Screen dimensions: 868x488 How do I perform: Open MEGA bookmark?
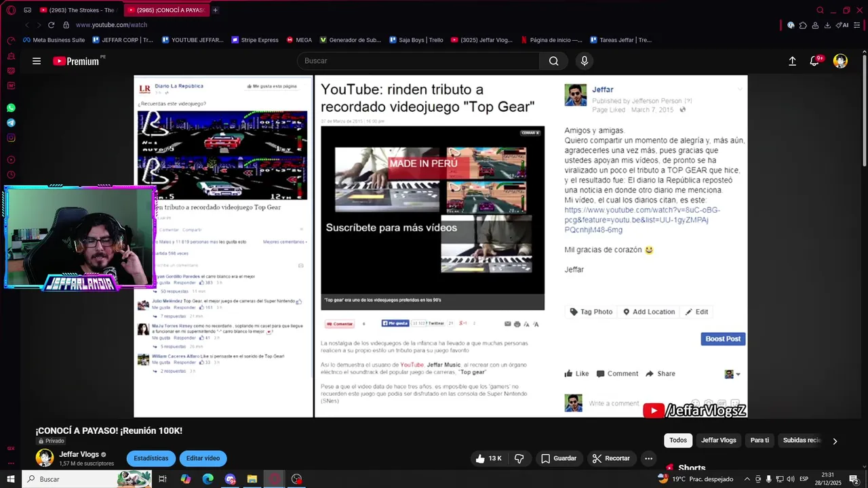point(299,40)
